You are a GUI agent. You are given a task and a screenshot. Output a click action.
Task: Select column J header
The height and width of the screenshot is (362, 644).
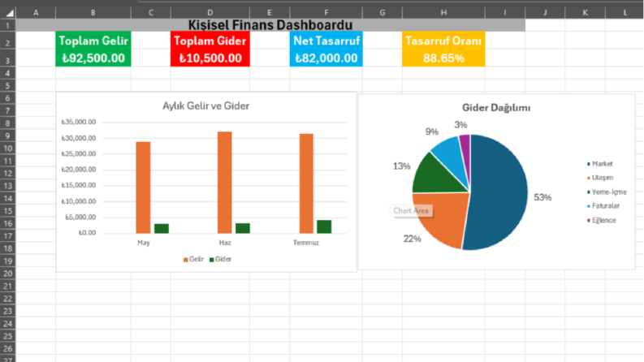(545, 13)
